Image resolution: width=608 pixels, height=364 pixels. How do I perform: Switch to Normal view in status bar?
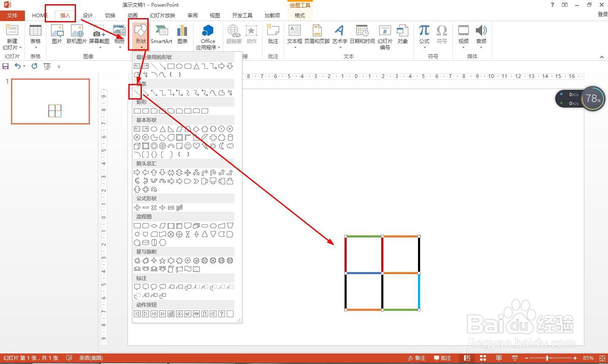coord(467,358)
